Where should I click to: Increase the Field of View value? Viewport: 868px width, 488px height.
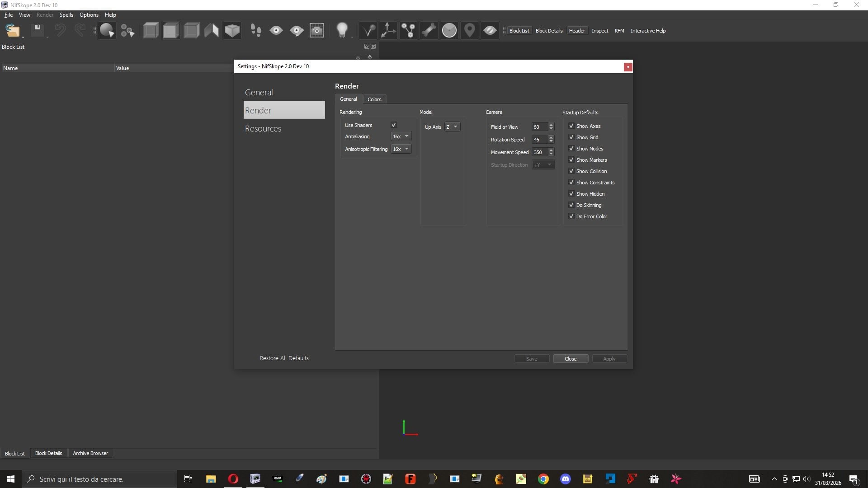tap(551, 125)
